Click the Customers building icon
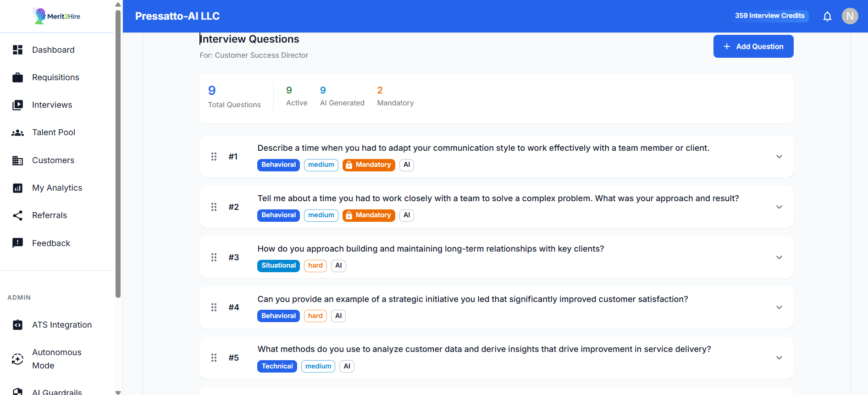This screenshot has height=395, width=868. coord(17,160)
